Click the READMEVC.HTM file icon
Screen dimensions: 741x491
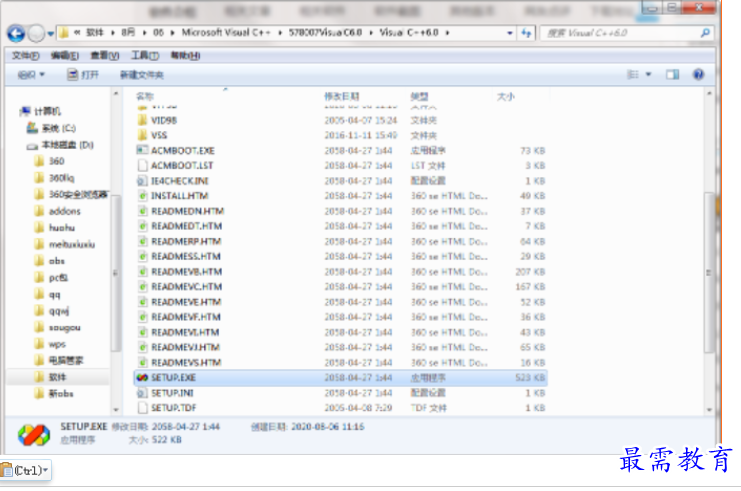pyautogui.click(x=142, y=286)
